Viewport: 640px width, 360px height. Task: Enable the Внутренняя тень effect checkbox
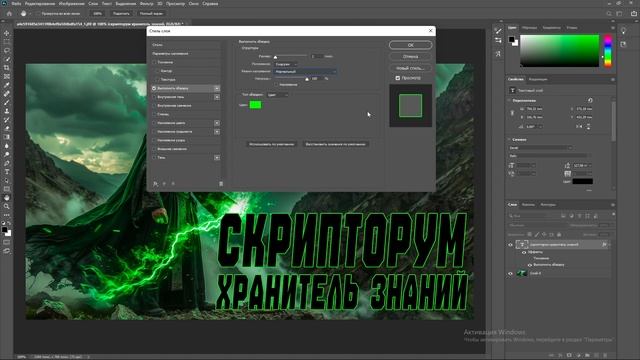[154, 97]
